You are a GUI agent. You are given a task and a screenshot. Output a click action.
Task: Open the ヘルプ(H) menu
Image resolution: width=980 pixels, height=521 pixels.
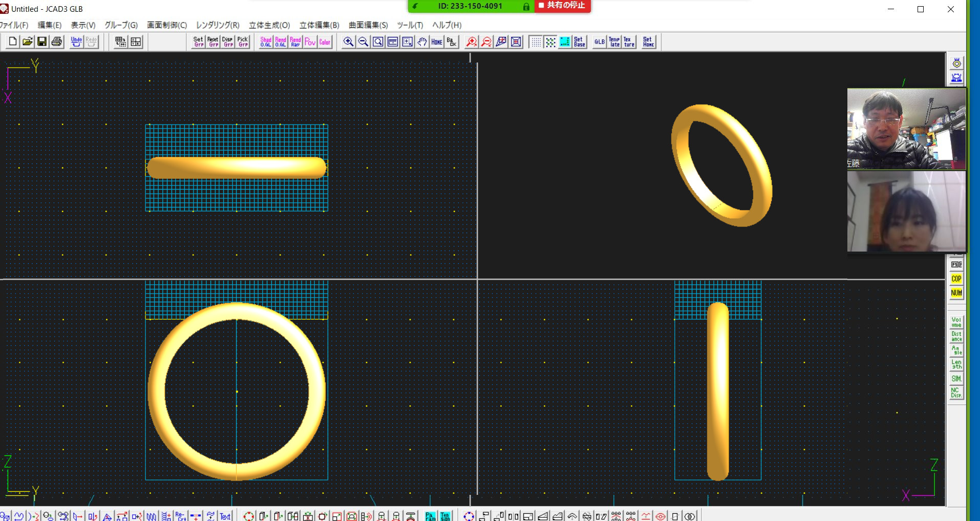tap(447, 25)
